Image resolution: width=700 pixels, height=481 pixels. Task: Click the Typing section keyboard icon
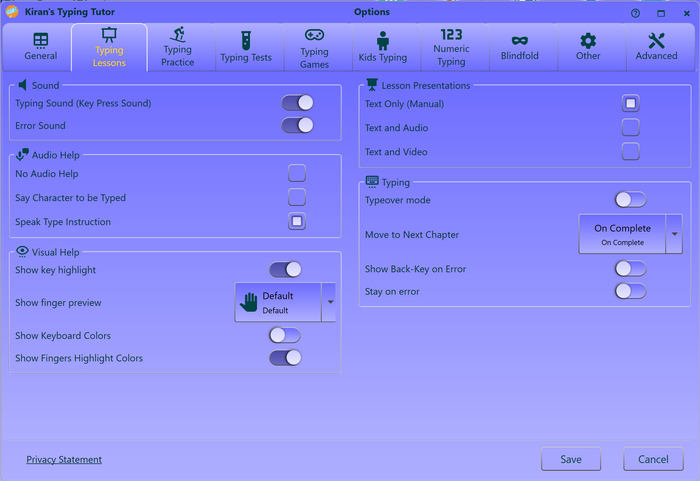(x=372, y=181)
